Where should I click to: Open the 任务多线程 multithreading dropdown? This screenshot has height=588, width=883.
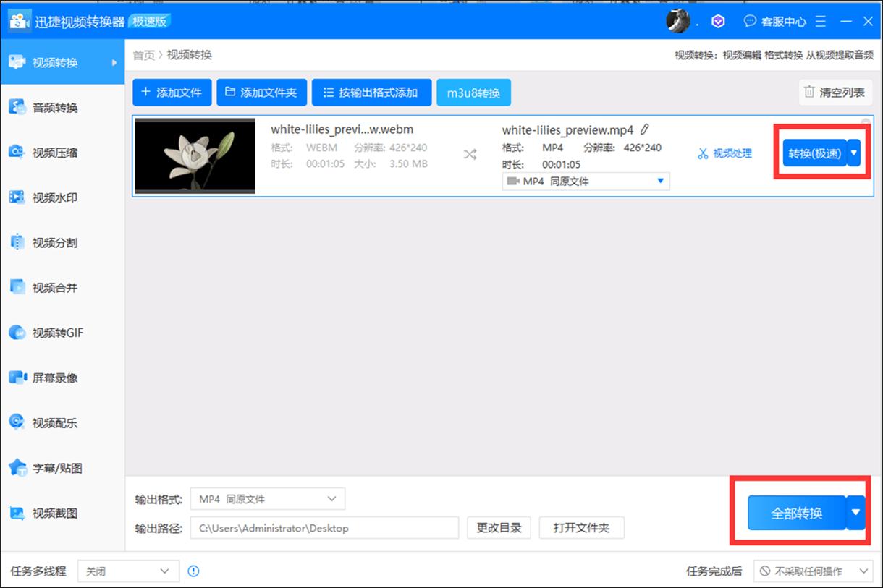(x=128, y=571)
